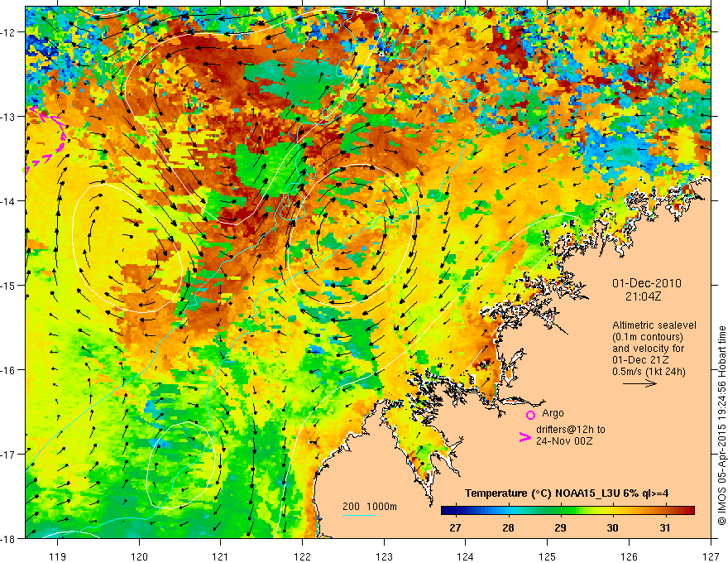
Task: Click the latitude axis label -16
Action: [8, 370]
